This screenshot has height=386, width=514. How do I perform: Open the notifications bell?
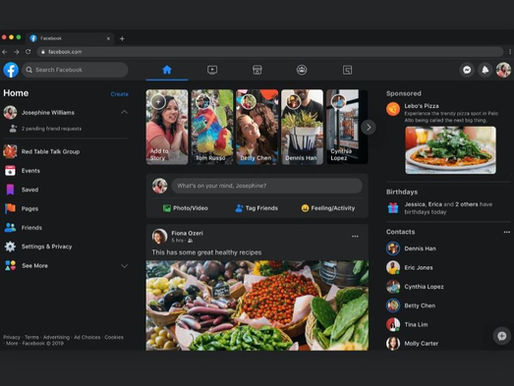(485, 70)
